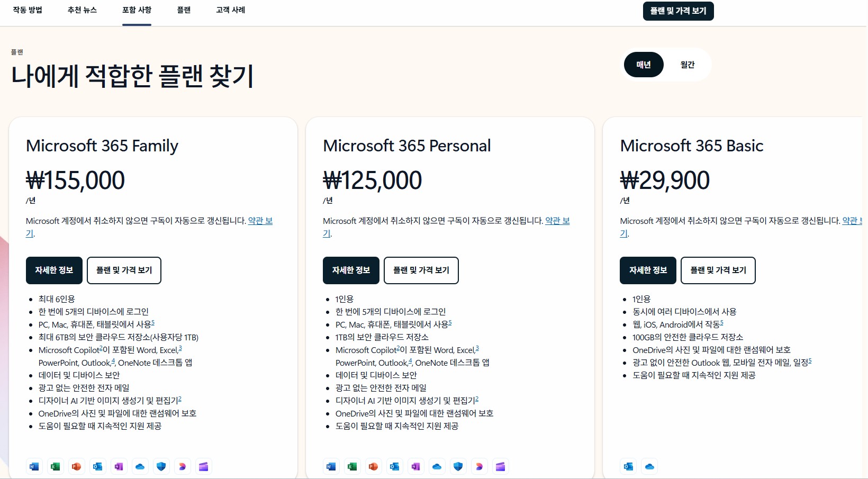Click the Outlook icon in the Basic plan
868x479 pixels.
pyautogui.click(x=629, y=466)
